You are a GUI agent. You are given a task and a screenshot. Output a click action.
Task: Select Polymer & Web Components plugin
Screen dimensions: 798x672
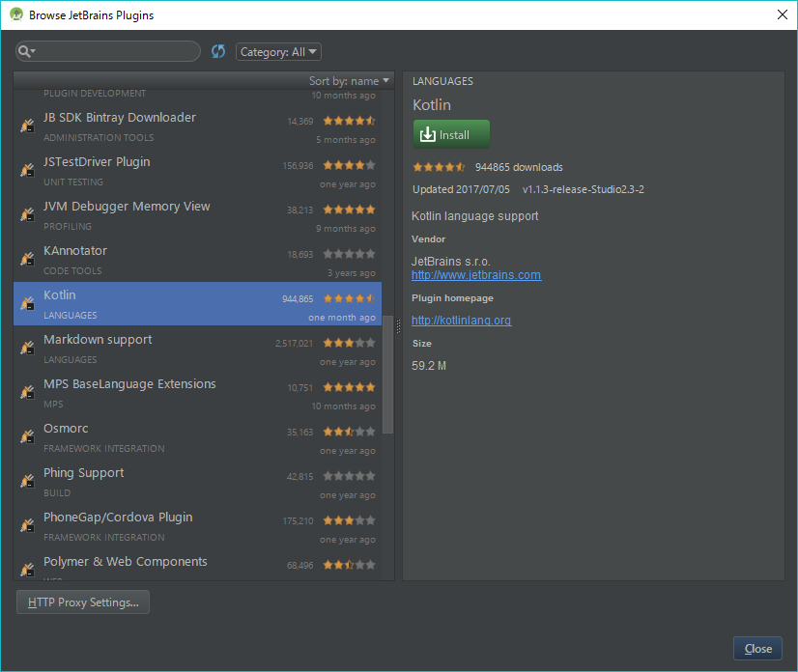pos(197,565)
